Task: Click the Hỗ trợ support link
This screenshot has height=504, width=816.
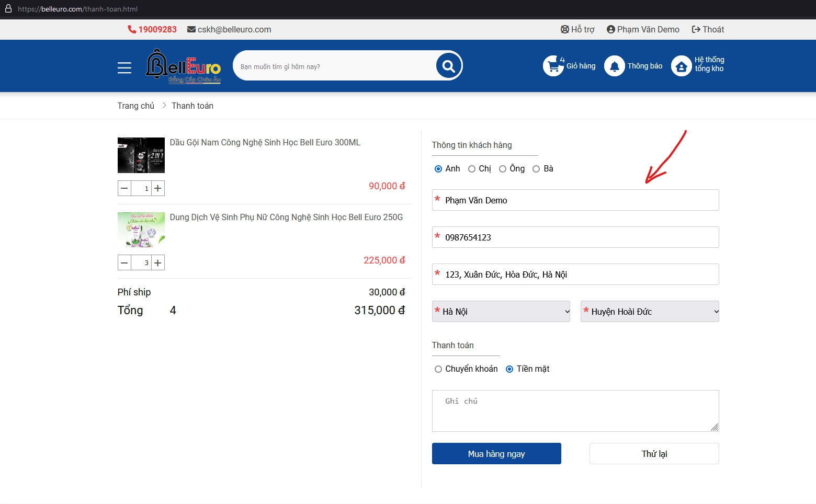Action: click(577, 29)
